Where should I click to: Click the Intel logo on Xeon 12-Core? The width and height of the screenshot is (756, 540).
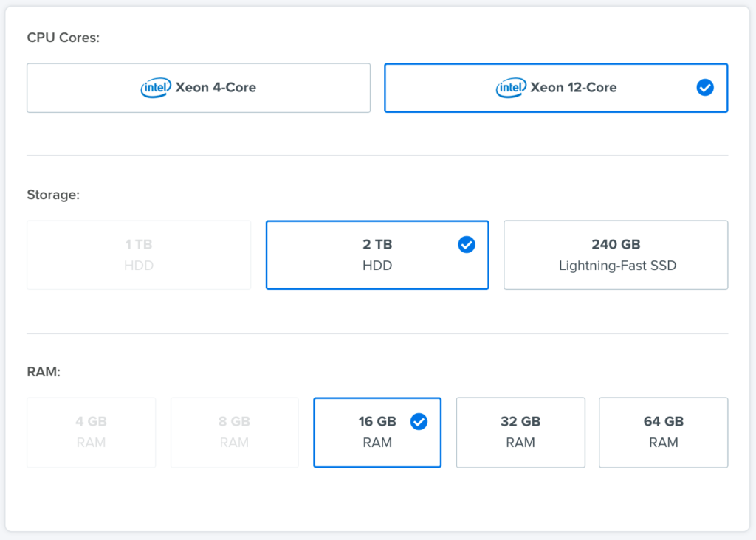coord(511,88)
